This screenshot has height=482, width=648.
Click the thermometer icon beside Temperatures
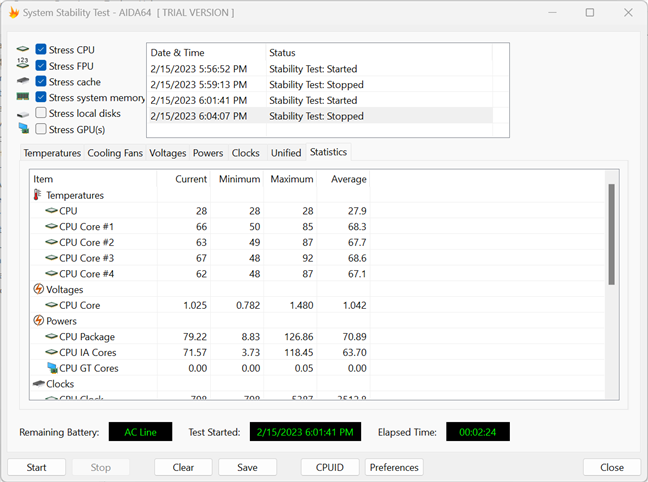pos(38,196)
